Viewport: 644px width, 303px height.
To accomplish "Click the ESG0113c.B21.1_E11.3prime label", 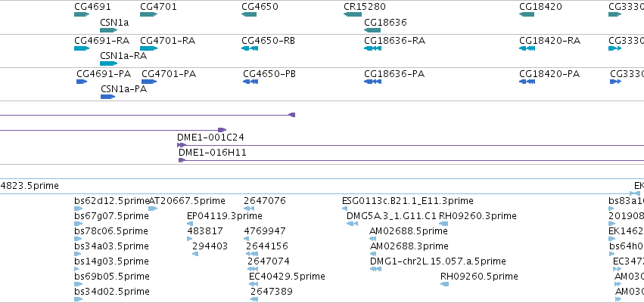I will [408, 201].
